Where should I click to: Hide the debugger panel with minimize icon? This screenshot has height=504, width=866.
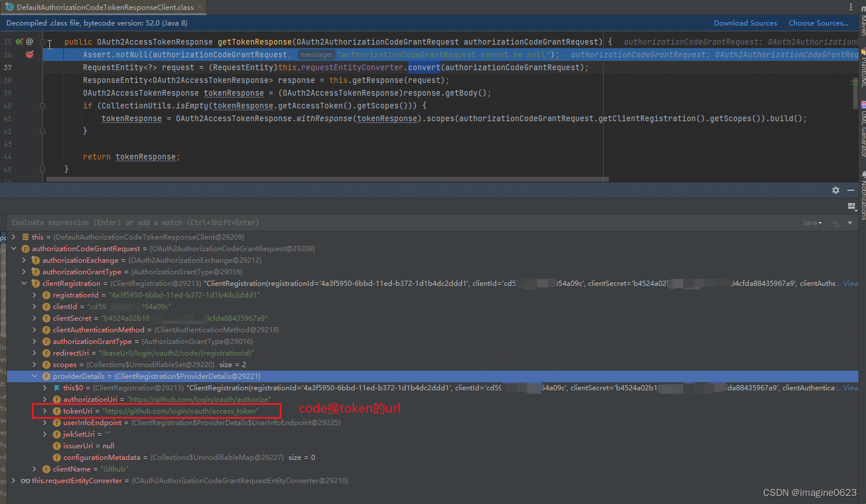pos(851,190)
